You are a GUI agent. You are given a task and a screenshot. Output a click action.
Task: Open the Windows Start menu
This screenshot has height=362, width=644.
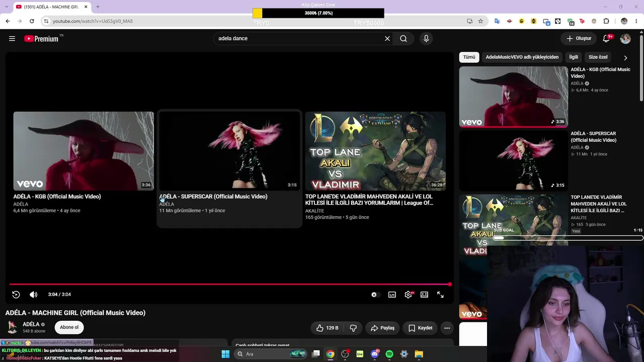[x=225, y=354]
